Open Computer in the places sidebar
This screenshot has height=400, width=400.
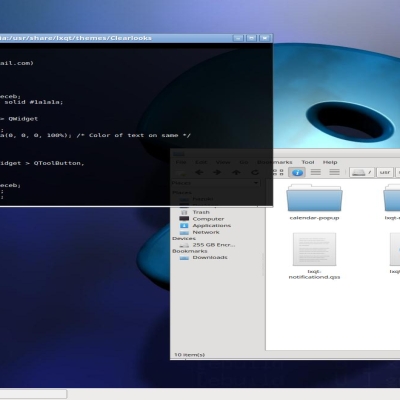[208, 219]
